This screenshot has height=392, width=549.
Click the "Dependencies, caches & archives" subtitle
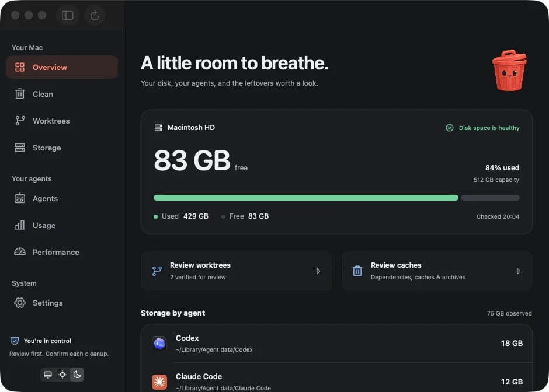[x=418, y=277]
